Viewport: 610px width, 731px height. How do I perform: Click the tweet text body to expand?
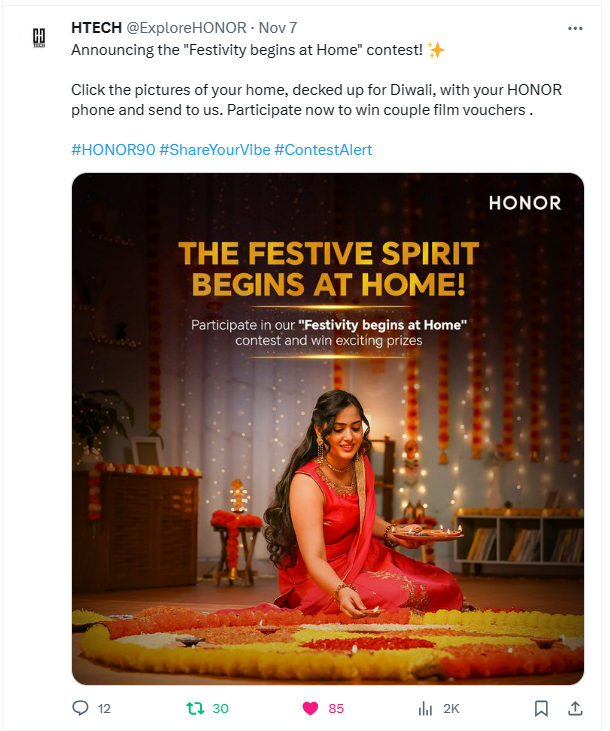click(x=316, y=80)
